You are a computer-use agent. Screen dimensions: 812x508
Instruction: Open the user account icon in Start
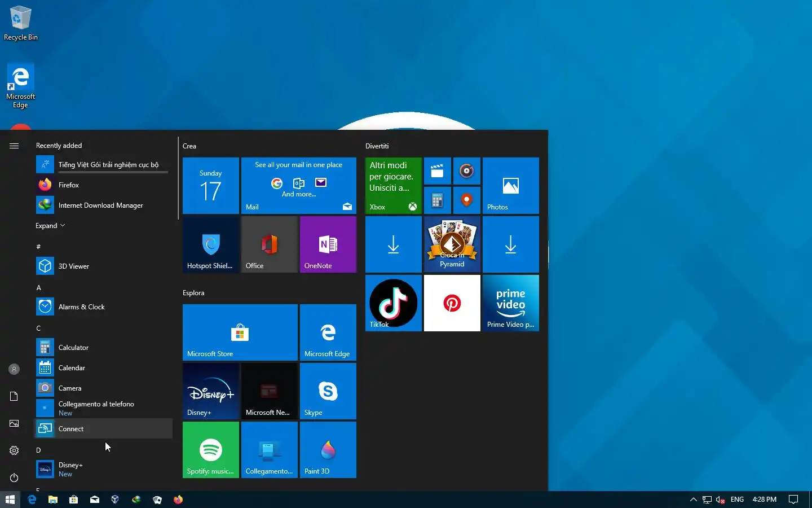(x=14, y=369)
